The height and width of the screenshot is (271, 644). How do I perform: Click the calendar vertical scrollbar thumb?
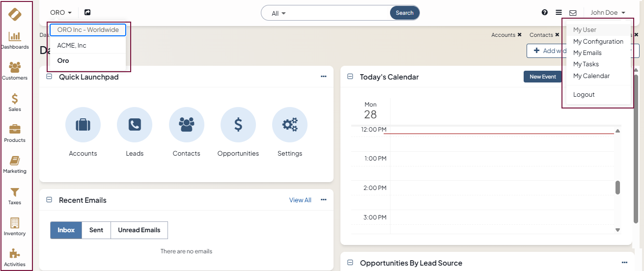pos(617,188)
